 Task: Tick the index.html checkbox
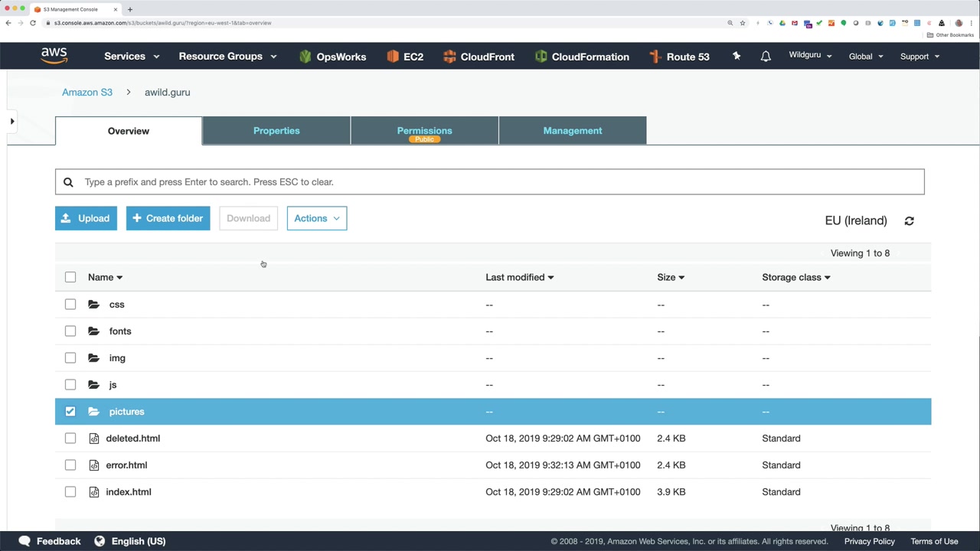point(70,492)
